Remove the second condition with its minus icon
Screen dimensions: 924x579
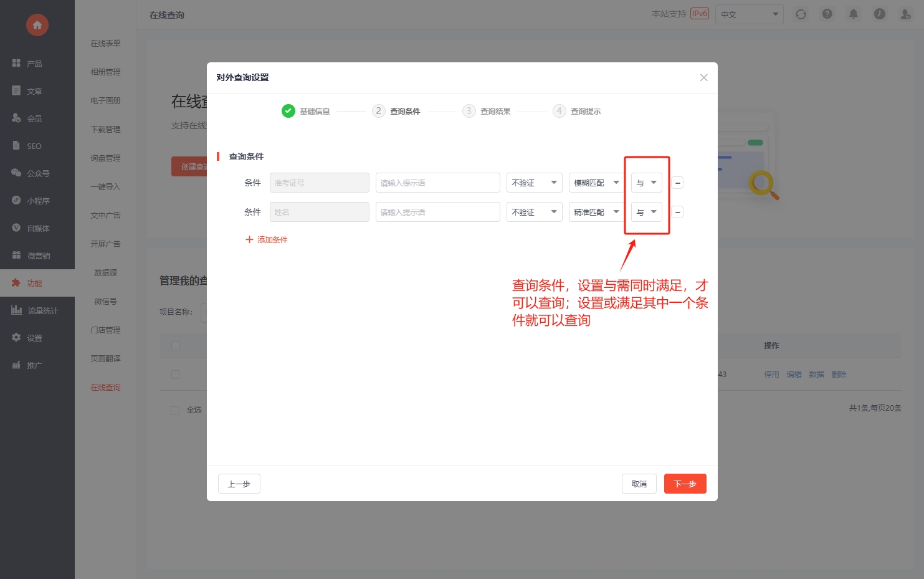[678, 213]
